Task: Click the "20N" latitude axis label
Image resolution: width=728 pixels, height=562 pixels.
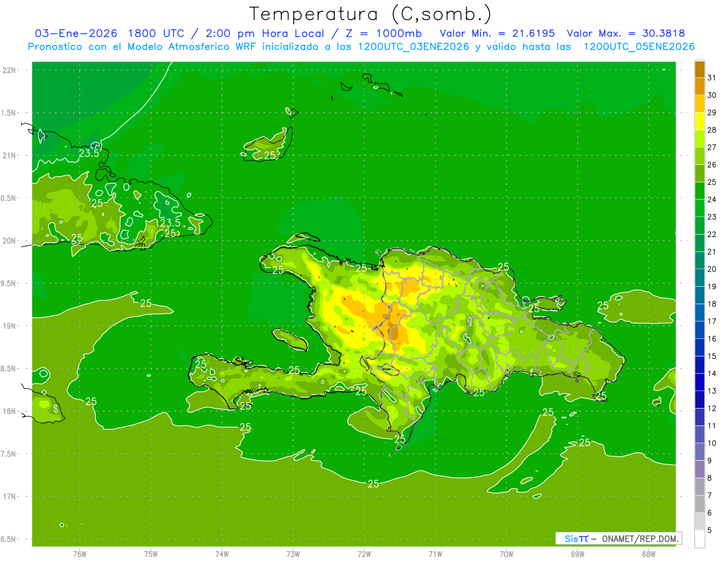Action: pyautogui.click(x=10, y=241)
